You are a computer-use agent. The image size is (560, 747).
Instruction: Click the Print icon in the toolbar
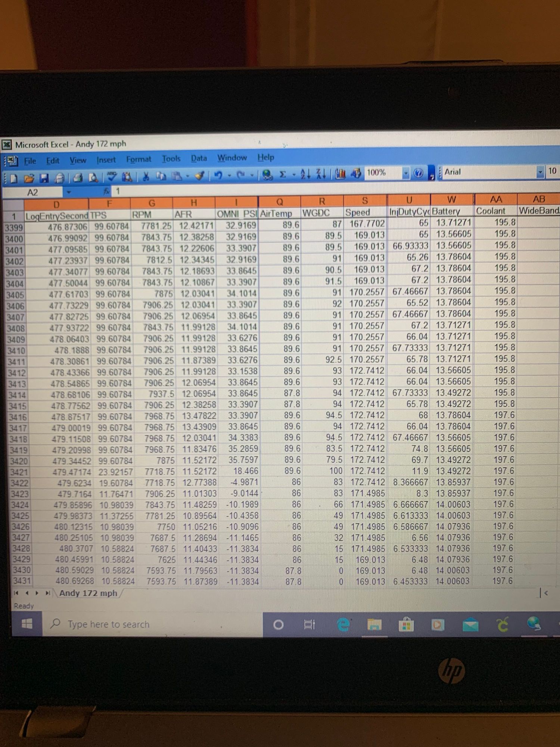78,178
